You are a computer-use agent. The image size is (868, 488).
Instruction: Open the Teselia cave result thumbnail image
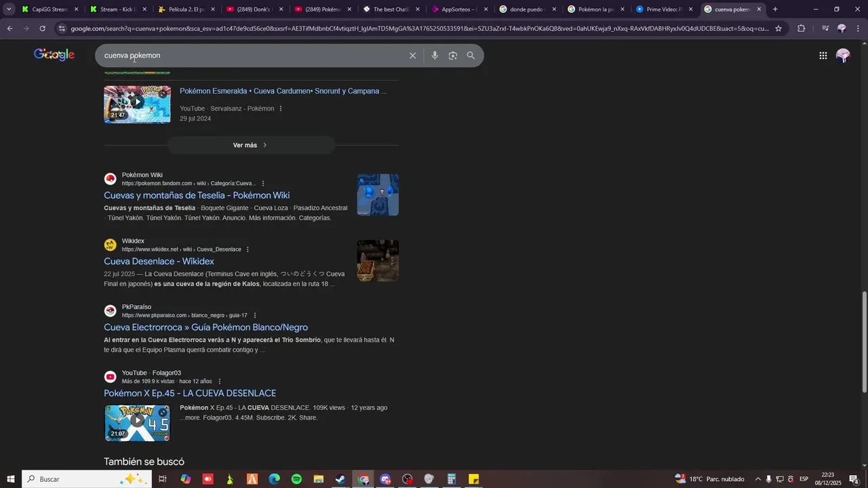pyautogui.click(x=378, y=195)
